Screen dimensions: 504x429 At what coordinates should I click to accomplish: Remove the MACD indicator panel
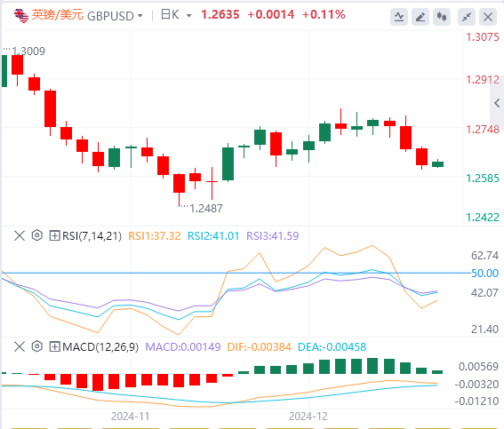coord(20,346)
